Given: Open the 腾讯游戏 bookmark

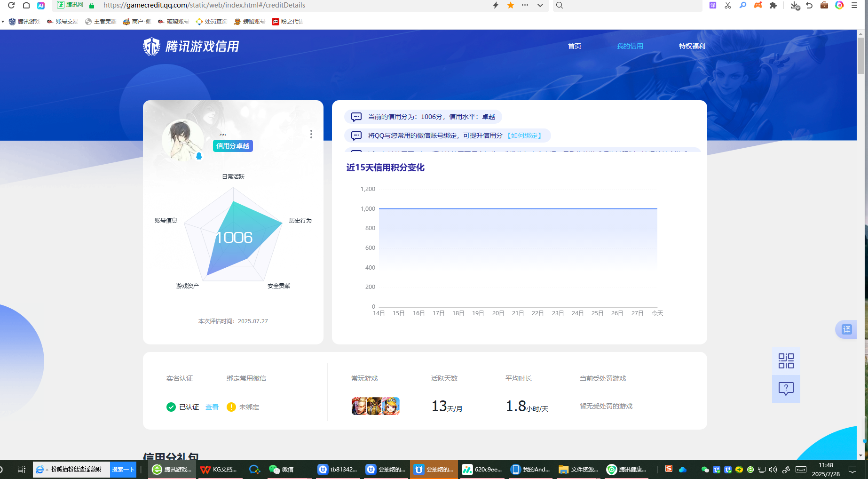Looking at the screenshot, I should pos(24,21).
